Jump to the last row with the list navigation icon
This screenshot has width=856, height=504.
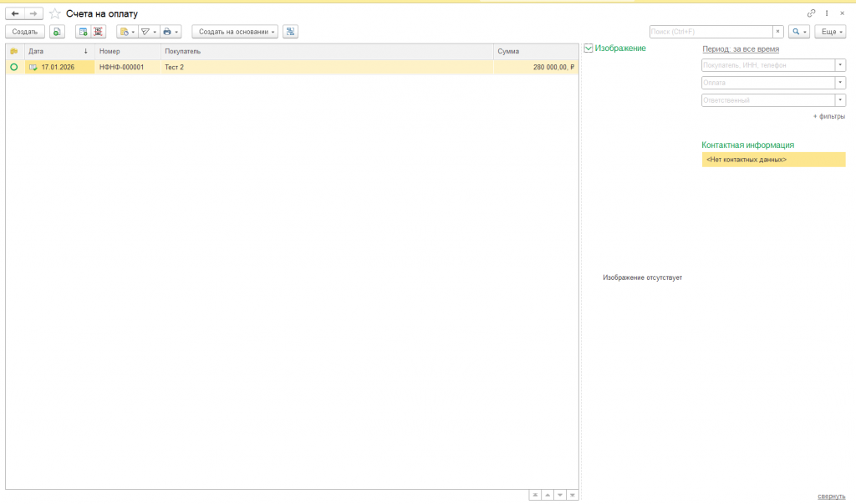(572, 495)
